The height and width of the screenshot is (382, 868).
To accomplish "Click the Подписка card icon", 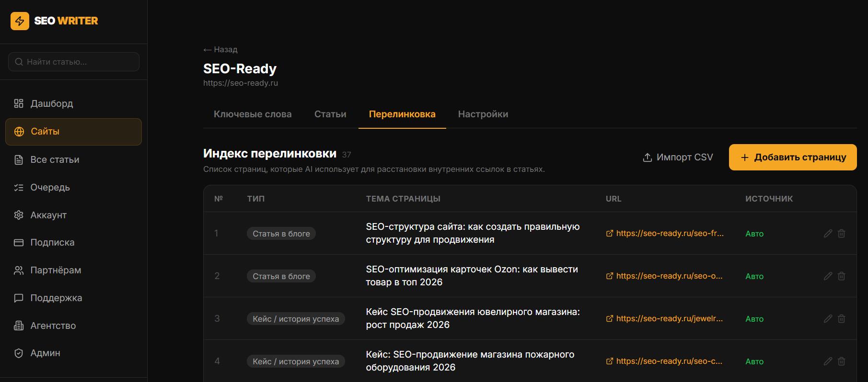I will click(19, 243).
